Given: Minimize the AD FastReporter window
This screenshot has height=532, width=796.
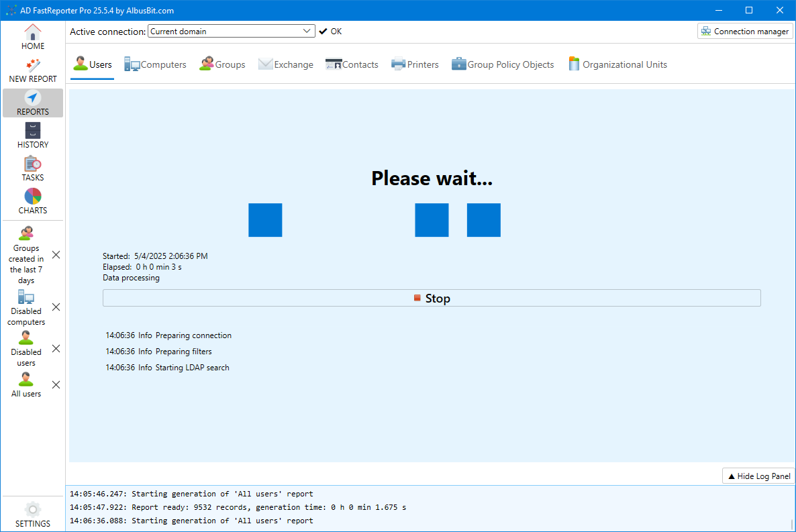Looking at the screenshot, I should click(x=719, y=10).
